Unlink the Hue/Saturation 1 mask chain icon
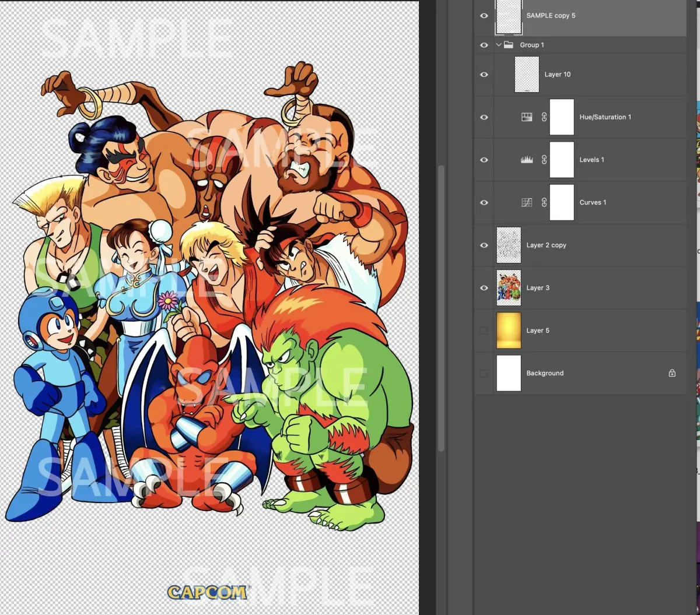The width and height of the screenshot is (700, 615). click(x=544, y=117)
